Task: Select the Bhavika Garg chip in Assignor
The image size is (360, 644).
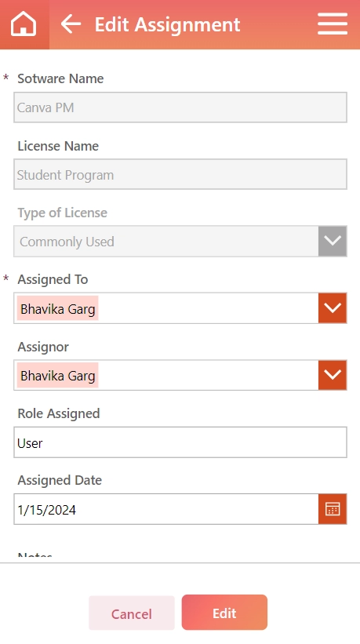Action: [x=58, y=376]
